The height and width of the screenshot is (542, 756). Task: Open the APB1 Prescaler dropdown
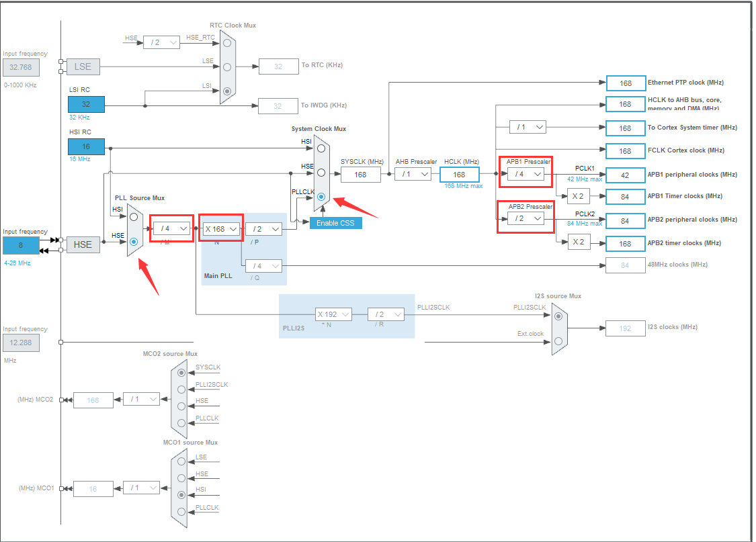(x=525, y=173)
